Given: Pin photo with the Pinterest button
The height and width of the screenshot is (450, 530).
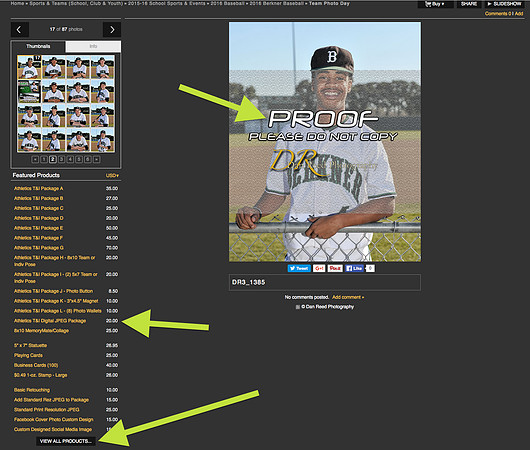Looking at the screenshot, I should 335,268.
